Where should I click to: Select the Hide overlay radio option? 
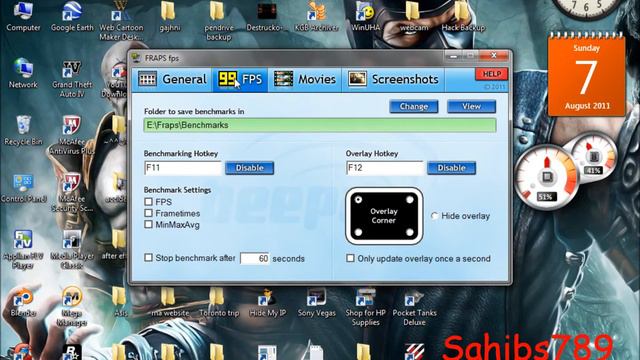434,216
